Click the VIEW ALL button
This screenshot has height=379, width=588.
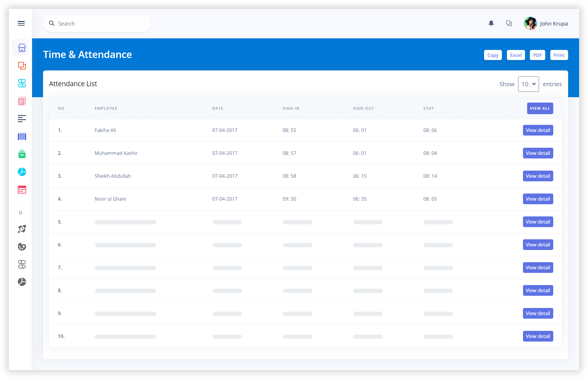tap(540, 108)
